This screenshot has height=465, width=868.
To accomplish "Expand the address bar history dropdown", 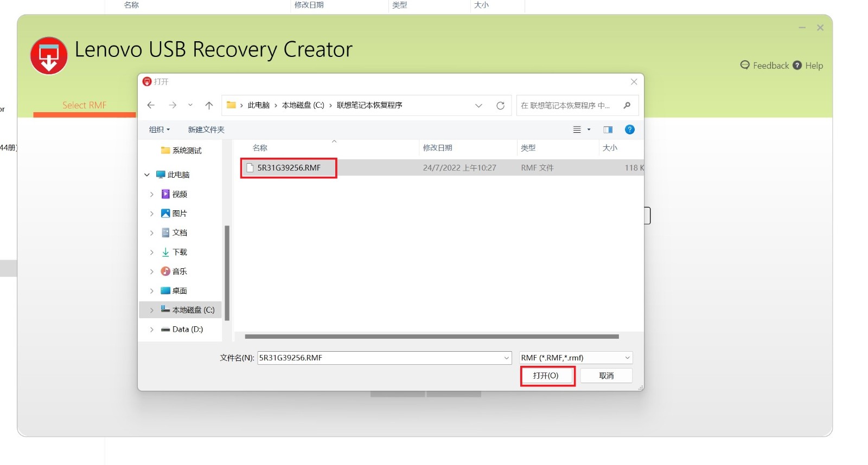I will (478, 106).
